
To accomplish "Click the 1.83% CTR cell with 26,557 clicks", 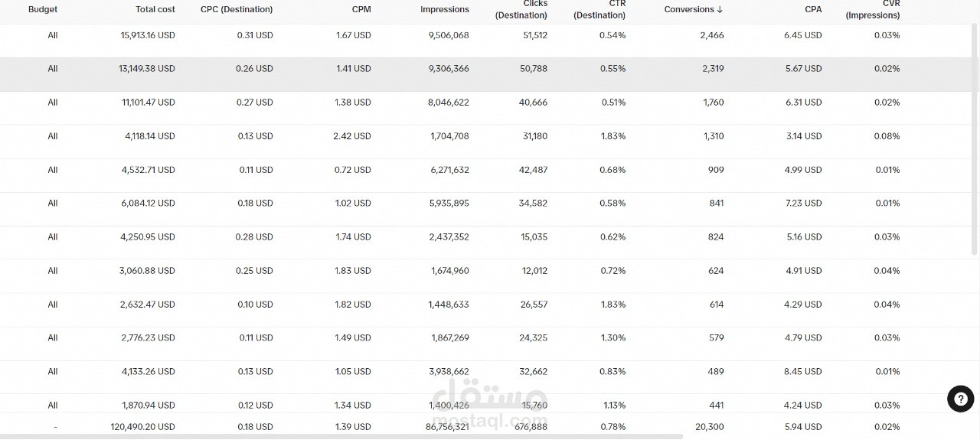I will (613, 305).
